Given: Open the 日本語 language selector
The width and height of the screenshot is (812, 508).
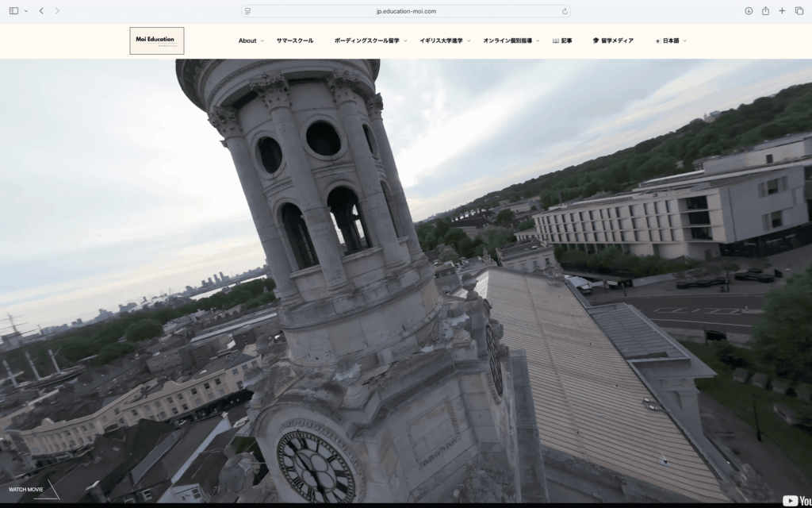Looking at the screenshot, I should [670, 40].
